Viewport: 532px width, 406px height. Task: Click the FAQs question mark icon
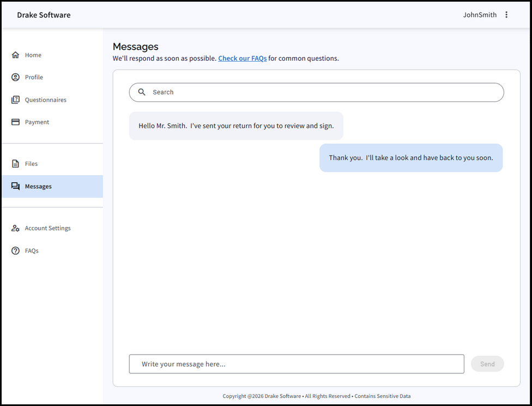(x=15, y=251)
